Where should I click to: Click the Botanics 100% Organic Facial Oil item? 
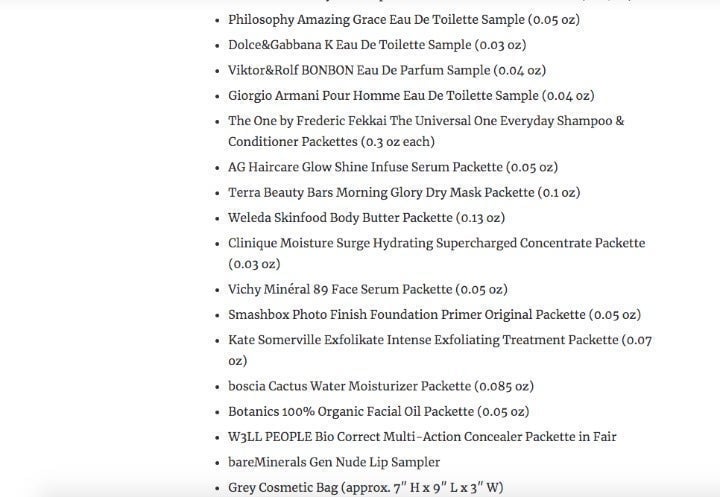point(378,412)
